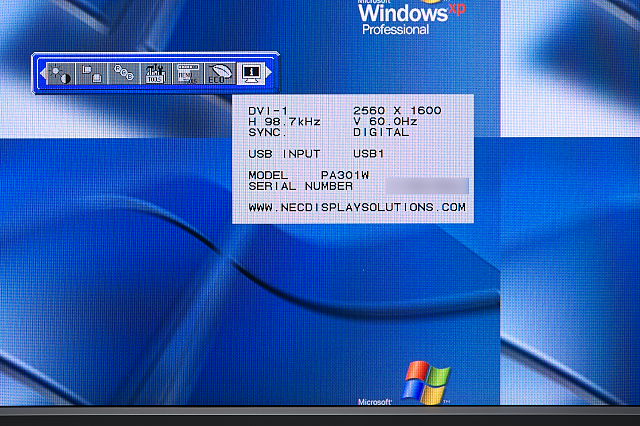Select the brightness and contrast OSD icon
Viewport: 640px width, 426px height.
click(x=60, y=74)
